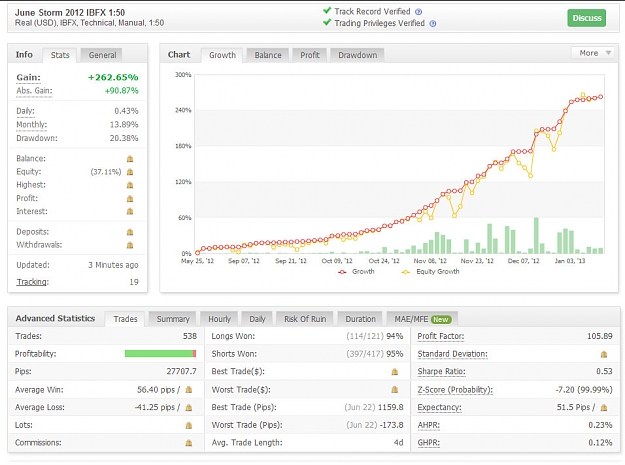
Task: Select the Profit chart tab
Action: click(310, 55)
